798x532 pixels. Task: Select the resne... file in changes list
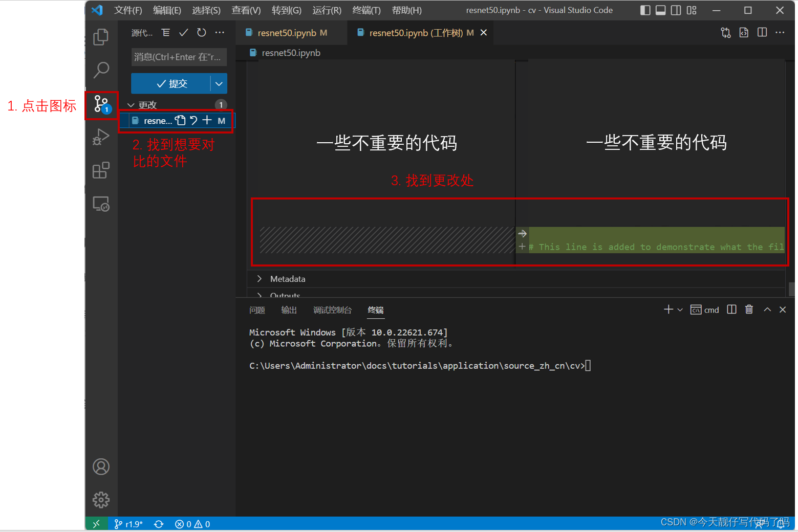pyautogui.click(x=158, y=121)
